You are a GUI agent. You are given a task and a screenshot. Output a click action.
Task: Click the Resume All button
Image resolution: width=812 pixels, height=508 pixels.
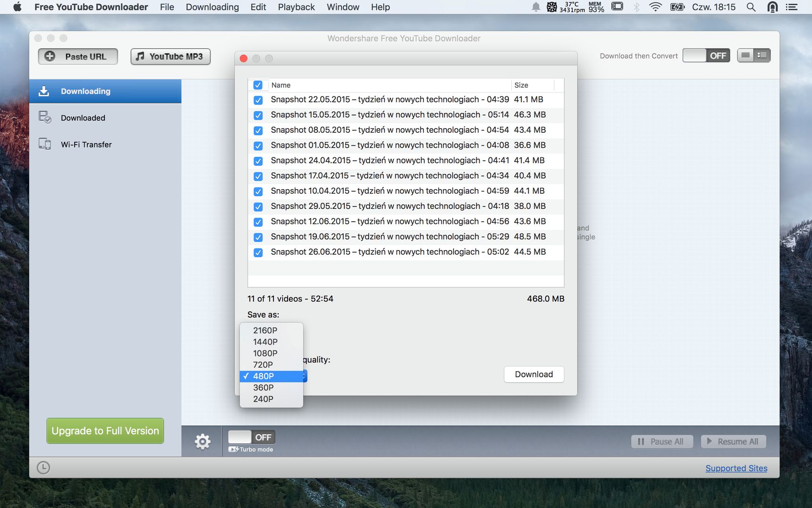[x=733, y=441]
